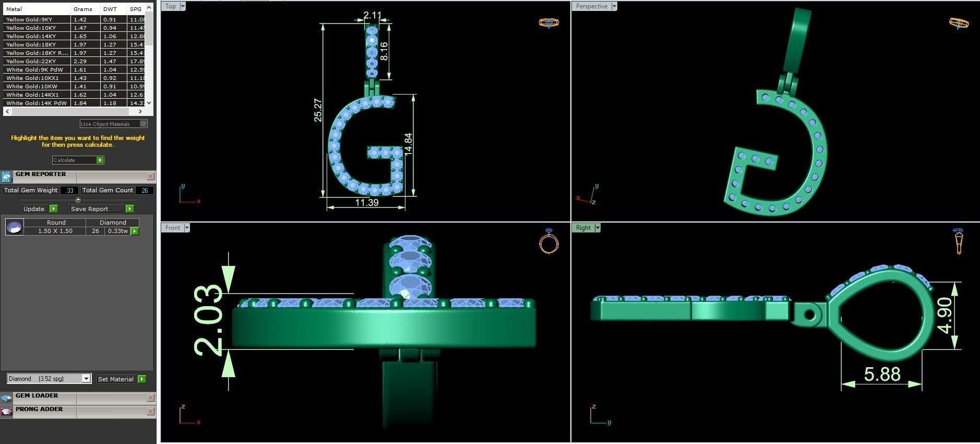Image resolution: width=980 pixels, height=444 pixels.
Task: Select the Right viewport label
Action: pyautogui.click(x=583, y=228)
